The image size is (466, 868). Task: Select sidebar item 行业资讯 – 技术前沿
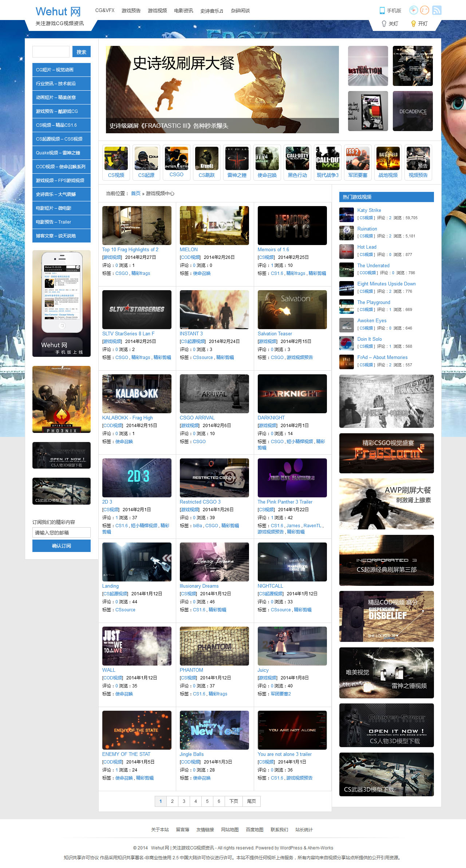(62, 84)
